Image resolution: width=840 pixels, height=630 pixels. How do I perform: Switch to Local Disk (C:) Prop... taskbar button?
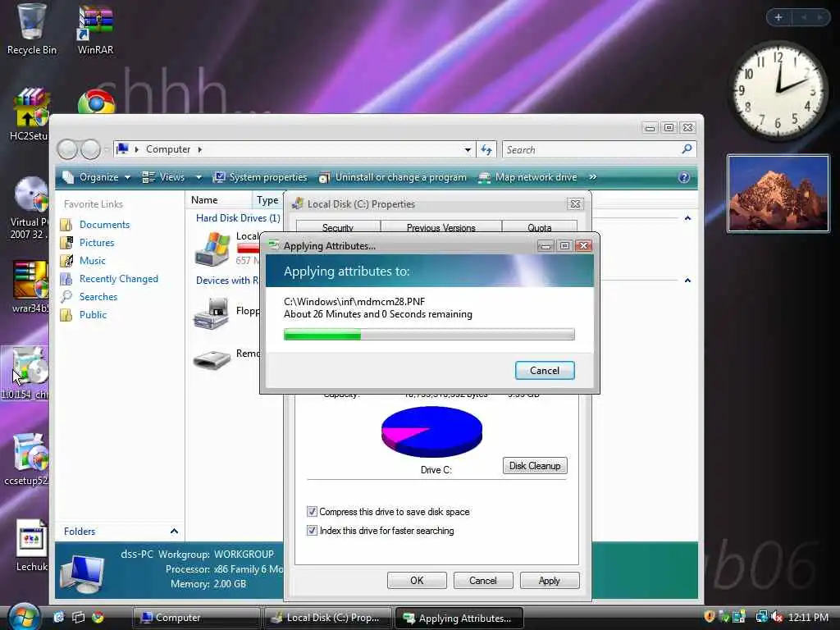tap(328, 618)
